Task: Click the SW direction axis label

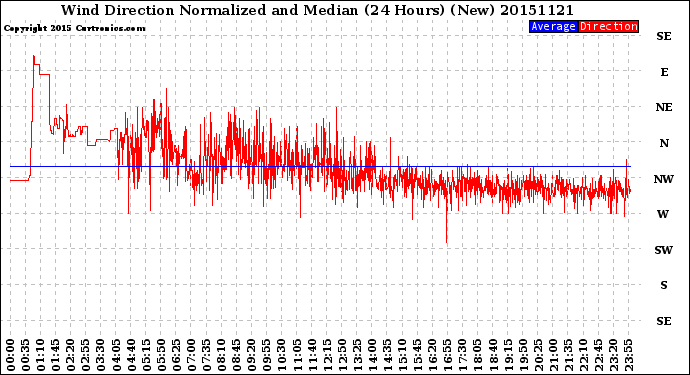Action: pyautogui.click(x=664, y=250)
